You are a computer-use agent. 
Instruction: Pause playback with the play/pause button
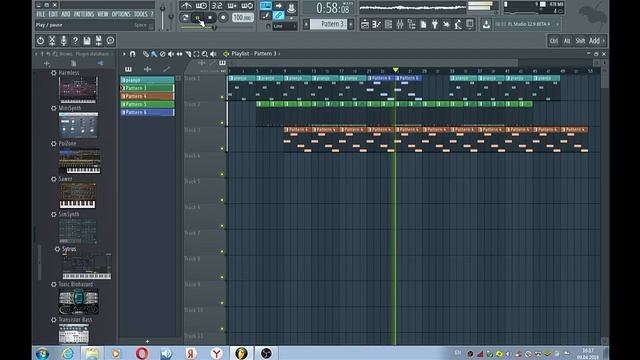[x=198, y=18]
